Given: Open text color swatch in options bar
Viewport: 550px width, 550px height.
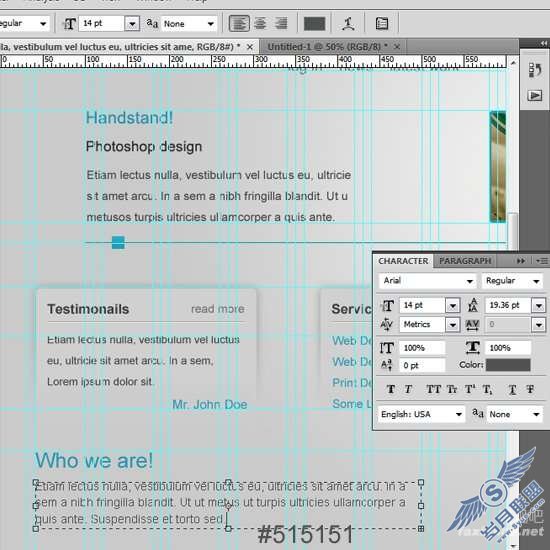Looking at the screenshot, I should click(314, 24).
